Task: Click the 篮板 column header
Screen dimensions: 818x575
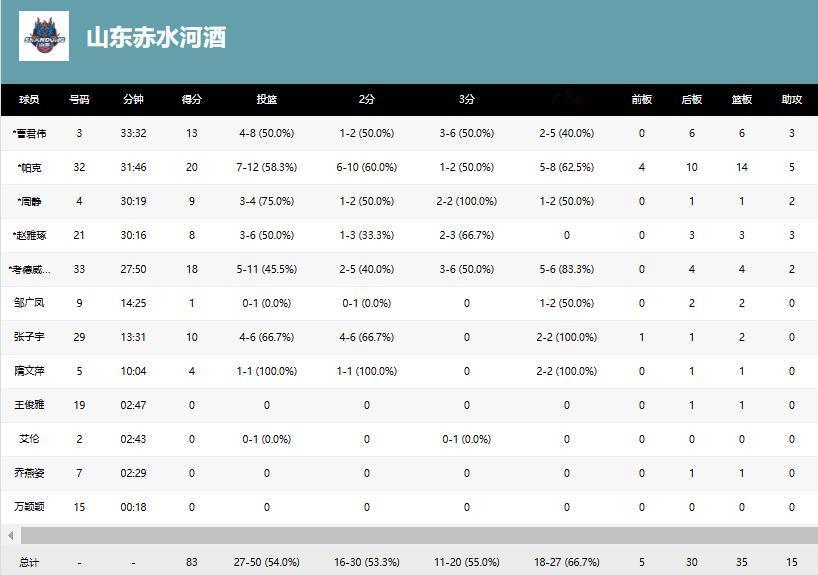Action: [x=742, y=99]
